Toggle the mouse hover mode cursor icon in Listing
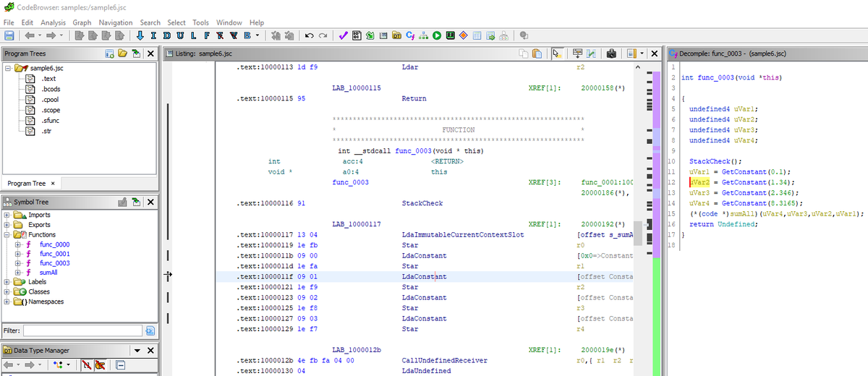The width and height of the screenshot is (868, 376). pos(557,54)
